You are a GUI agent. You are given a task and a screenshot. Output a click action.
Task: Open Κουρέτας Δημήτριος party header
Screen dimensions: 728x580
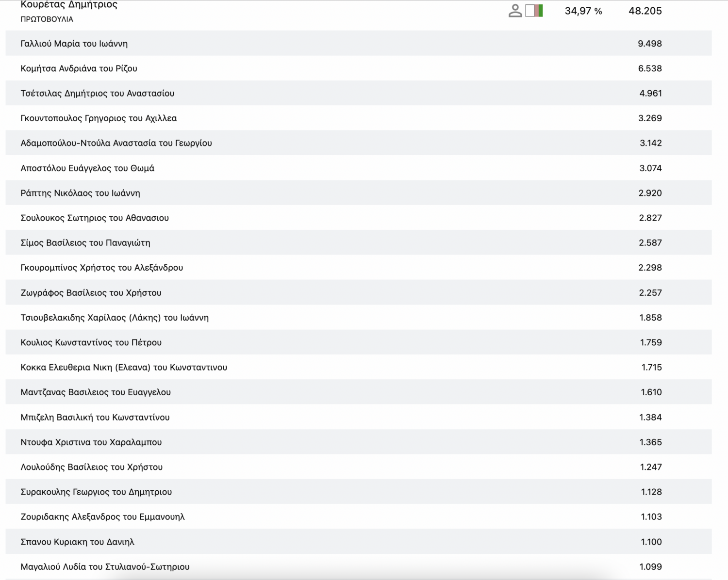click(x=69, y=5)
